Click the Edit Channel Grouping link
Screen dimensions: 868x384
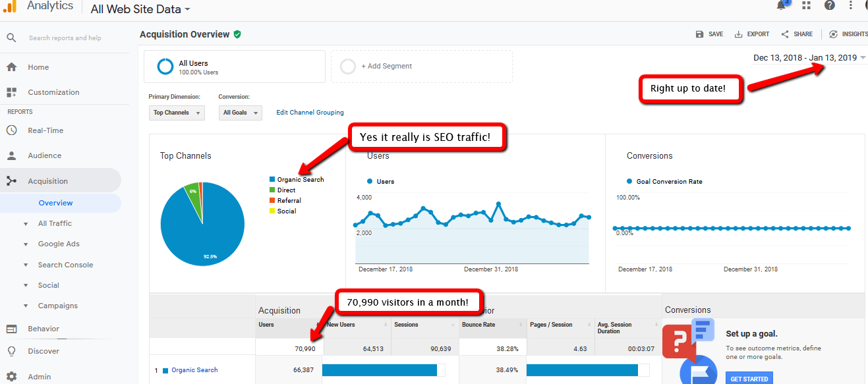tap(310, 113)
